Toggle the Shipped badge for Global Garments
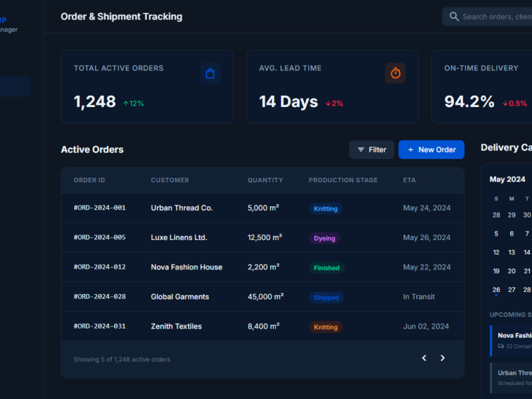Screen dimensions: 532x399 326,297
